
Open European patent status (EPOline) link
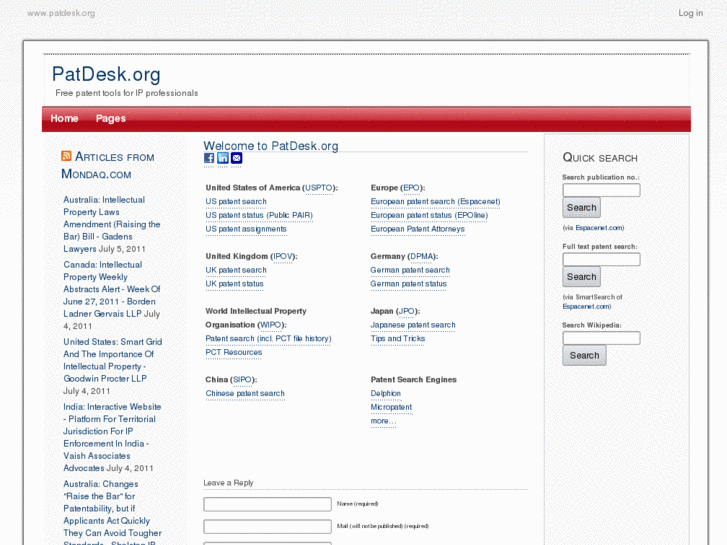(x=429, y=215)
